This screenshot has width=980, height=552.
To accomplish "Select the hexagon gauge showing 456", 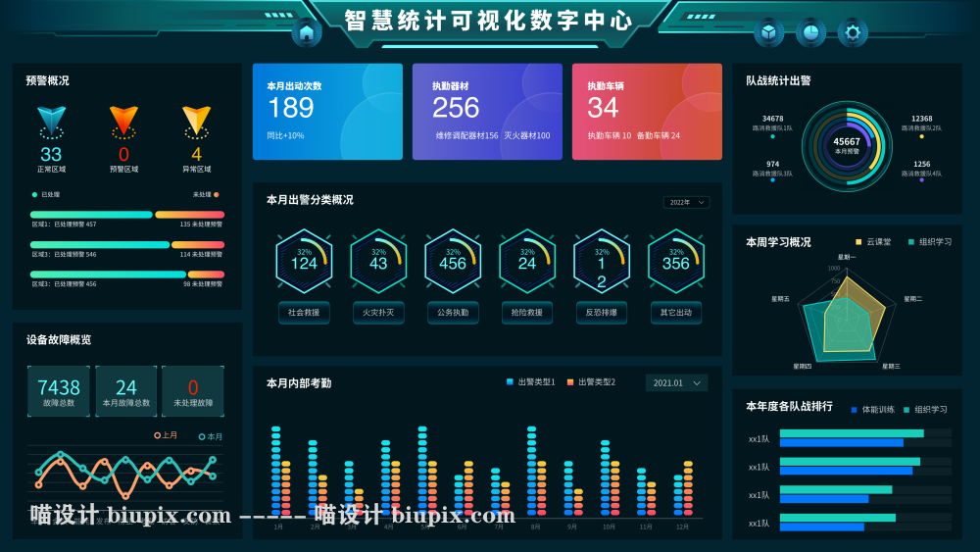I will click(x=453, y=262).
